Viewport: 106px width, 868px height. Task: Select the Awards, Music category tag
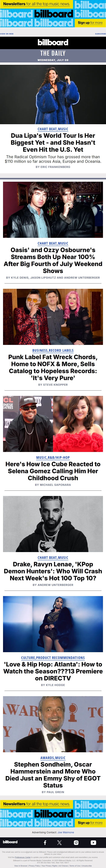coord(53,758)
